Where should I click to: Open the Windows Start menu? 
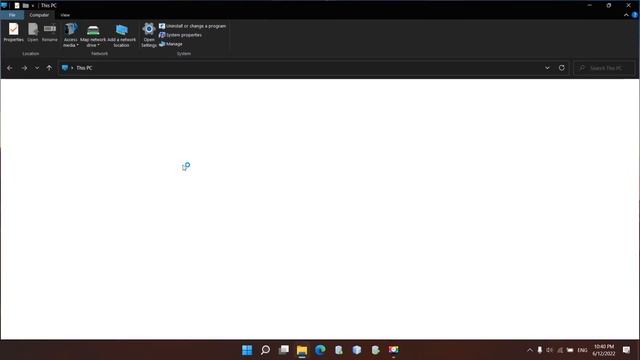(x=247, y=350)
